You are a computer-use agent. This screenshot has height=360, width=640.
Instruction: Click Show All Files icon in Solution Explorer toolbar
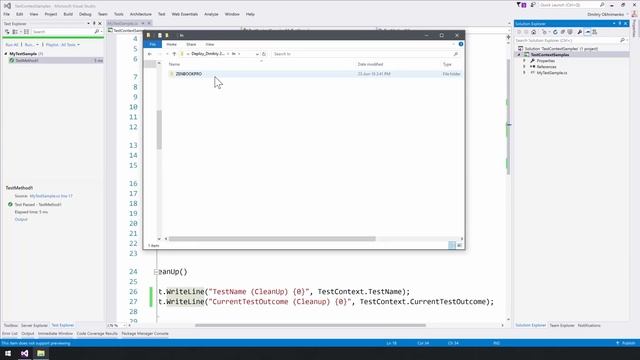(x=570, y=32)
